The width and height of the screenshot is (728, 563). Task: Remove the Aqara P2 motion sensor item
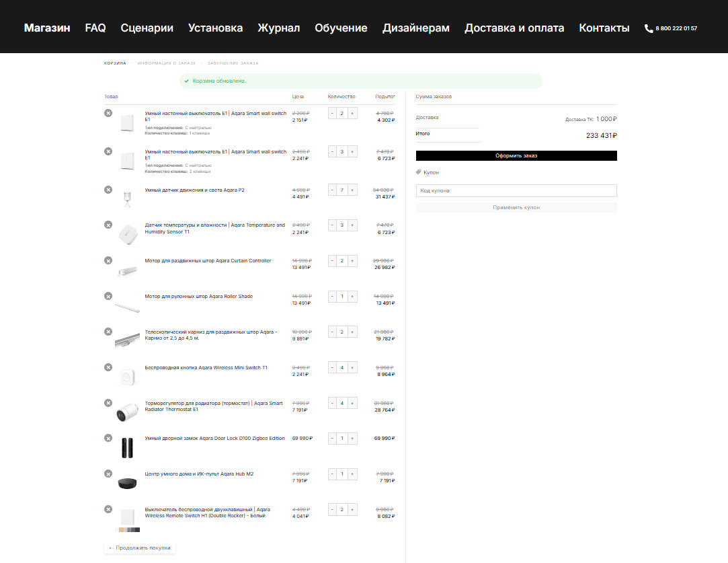coord(108,190)
